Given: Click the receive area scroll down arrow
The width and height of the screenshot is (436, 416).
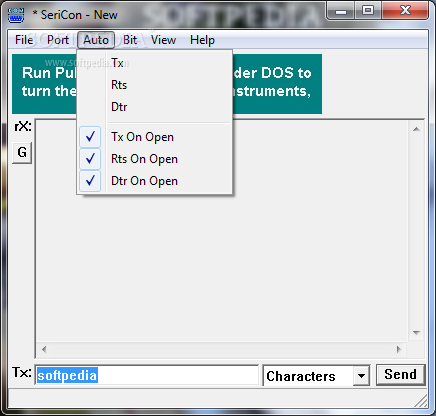Looking at the screenshot, I should pyautogui.click(x=416, y=333).
